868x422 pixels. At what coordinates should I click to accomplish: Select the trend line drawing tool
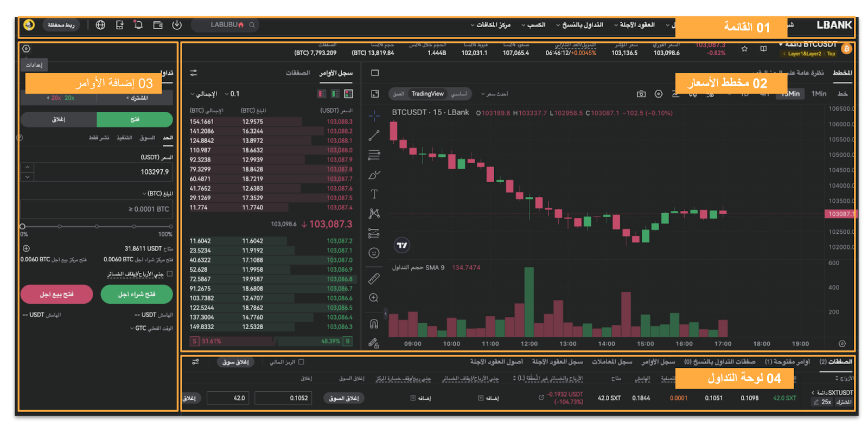[x=374, y=135]
